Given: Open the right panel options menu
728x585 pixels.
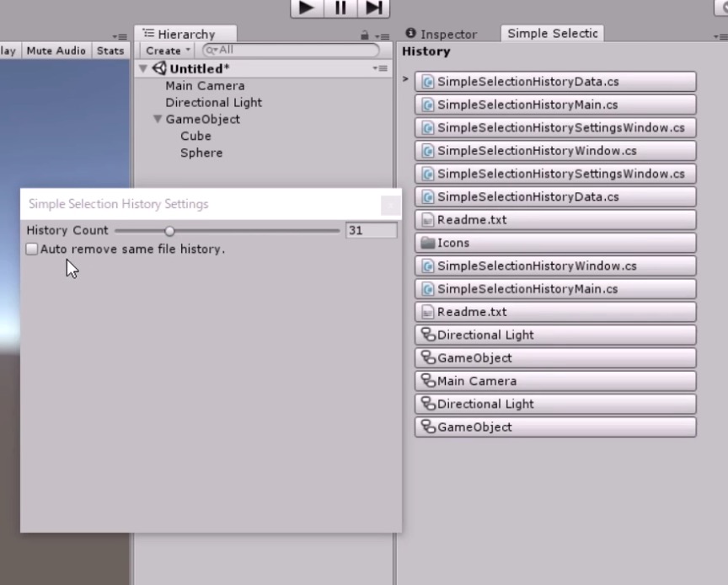Looking at the screenshot, I should [720, 36].
